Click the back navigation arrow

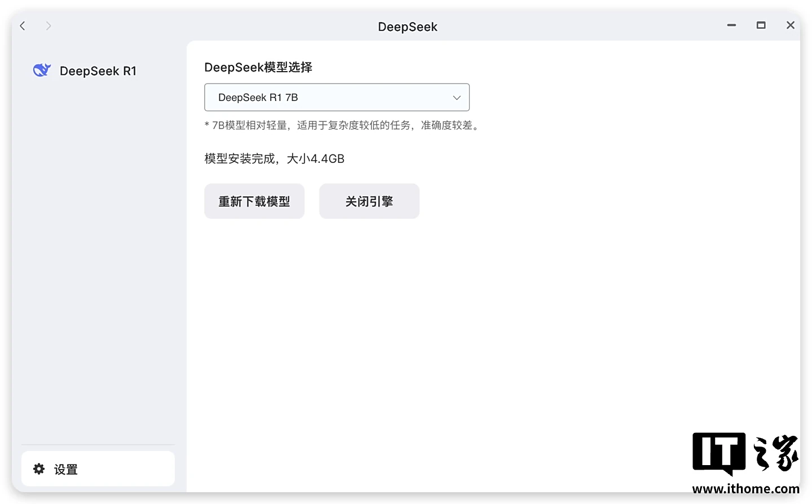pyautogui.click(x=23, y=26)
